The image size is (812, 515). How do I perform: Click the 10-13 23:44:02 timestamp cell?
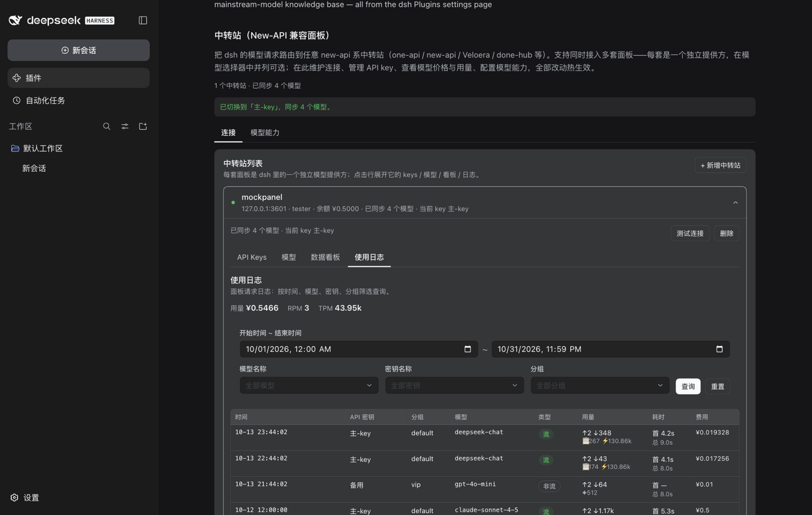pyautogui.click(x=261, y=432)
